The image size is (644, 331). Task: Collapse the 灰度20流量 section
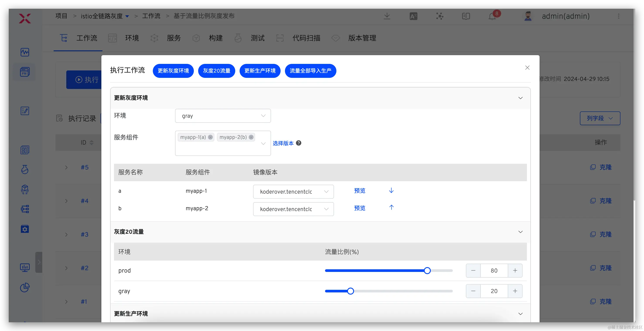(x=520, y=232)
